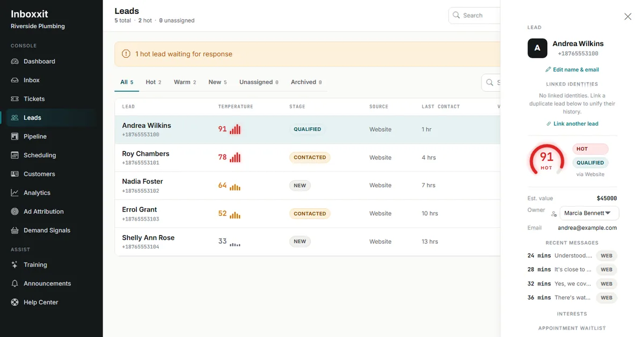Viewport: 644px width, 337px height.
Task: Open Scheduling calendar icon
Action: point(15,155)
